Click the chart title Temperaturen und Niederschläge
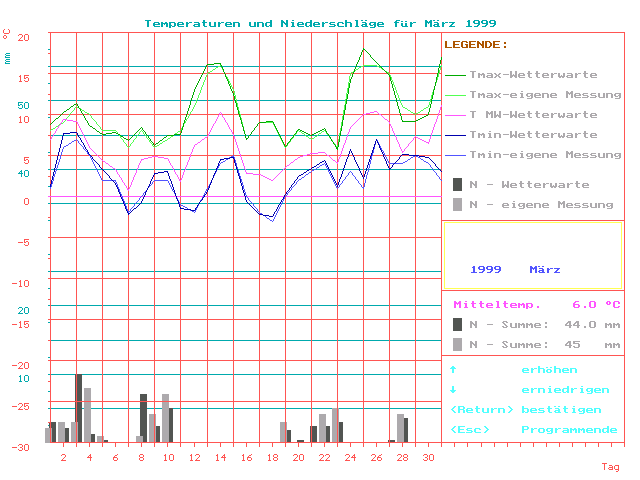 click(x=320, y=23)
